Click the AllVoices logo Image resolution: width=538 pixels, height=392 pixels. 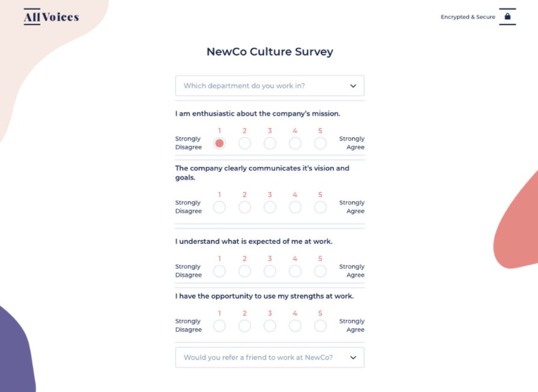tap(51, 17)
